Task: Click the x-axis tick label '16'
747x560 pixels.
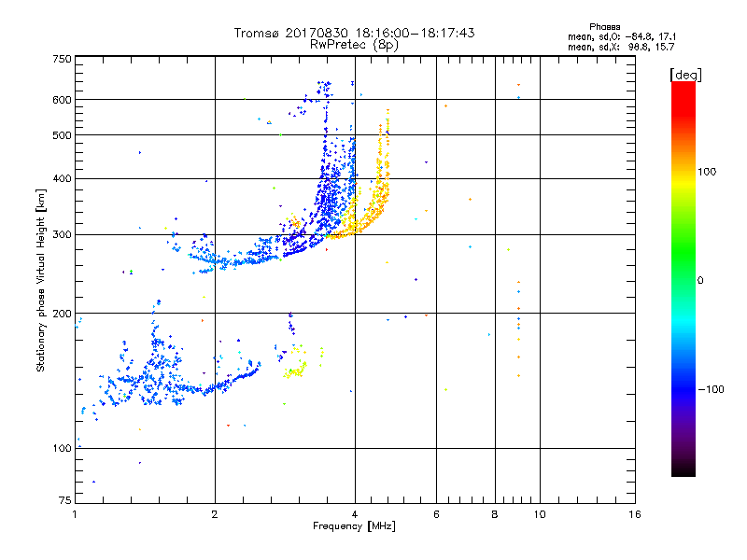Action: tap(635, 514)
